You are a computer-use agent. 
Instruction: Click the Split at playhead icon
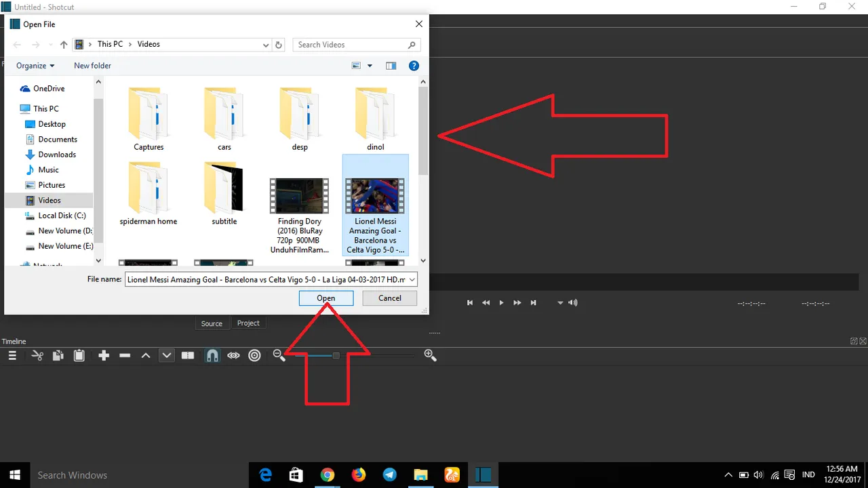188,355
